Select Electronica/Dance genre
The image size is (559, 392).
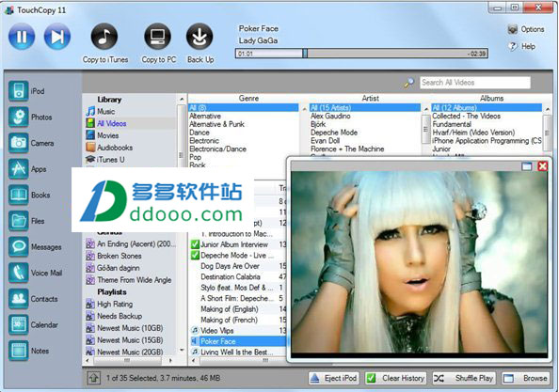217,149
